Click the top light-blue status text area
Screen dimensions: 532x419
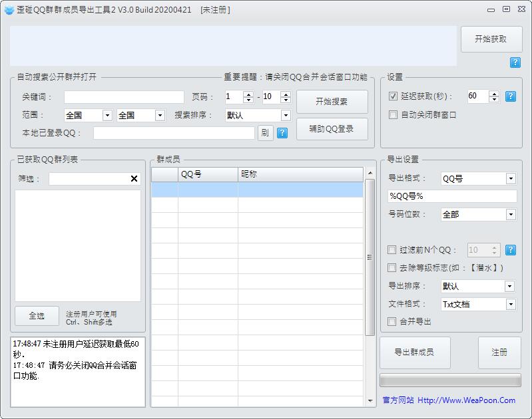point(234,46)
